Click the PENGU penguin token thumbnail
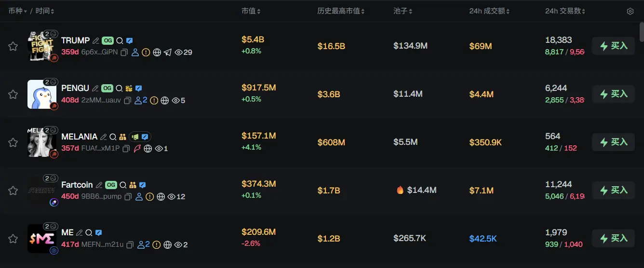 coord(42,94)
